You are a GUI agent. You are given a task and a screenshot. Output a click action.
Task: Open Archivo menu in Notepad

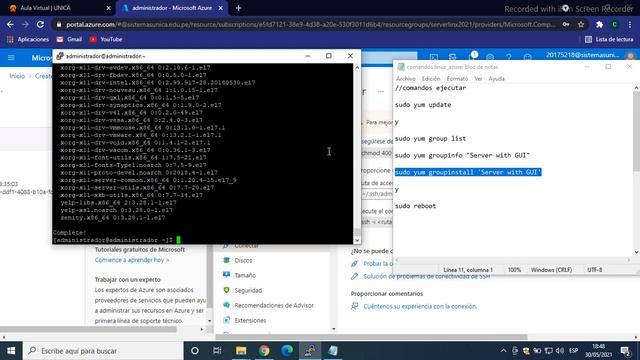click(406, 78)
